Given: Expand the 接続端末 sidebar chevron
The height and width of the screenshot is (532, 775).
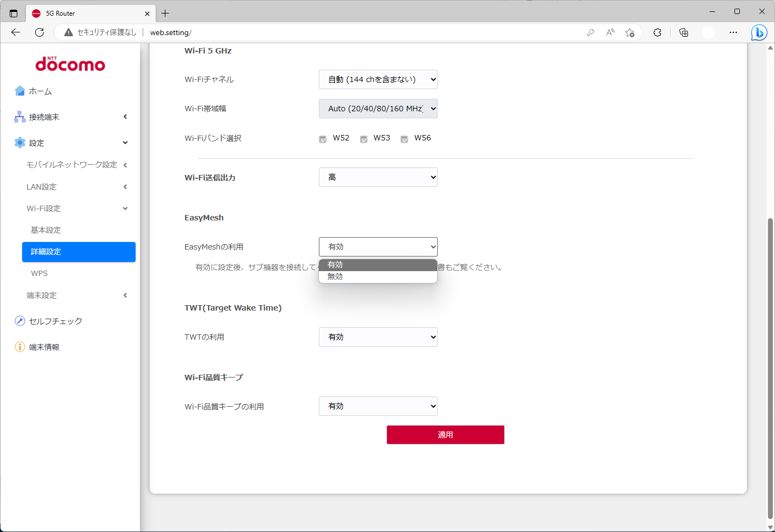Looking at the screenshot, I should pyautogui.click(x=125, y=117).
